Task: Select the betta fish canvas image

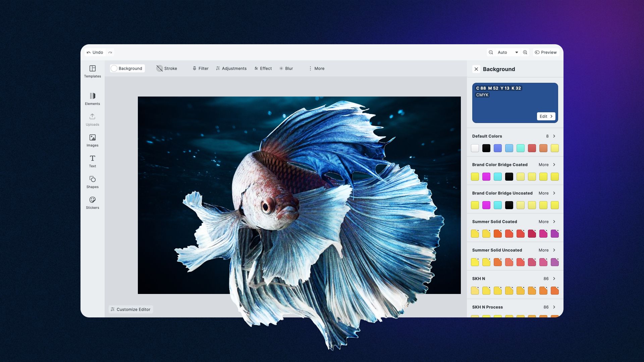Action: 299,195
